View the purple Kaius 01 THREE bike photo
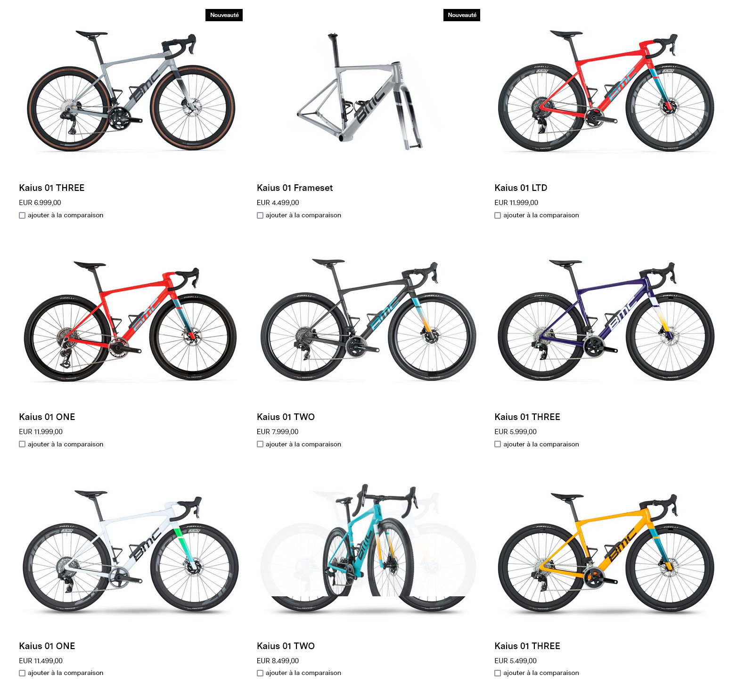 pos(606,320)
